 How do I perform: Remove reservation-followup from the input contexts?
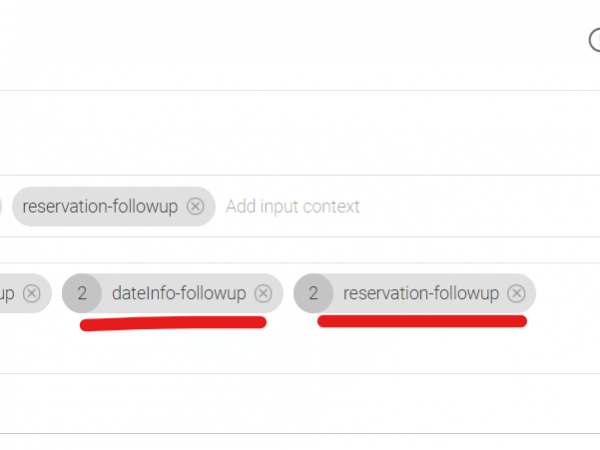(x=196, y=207)
